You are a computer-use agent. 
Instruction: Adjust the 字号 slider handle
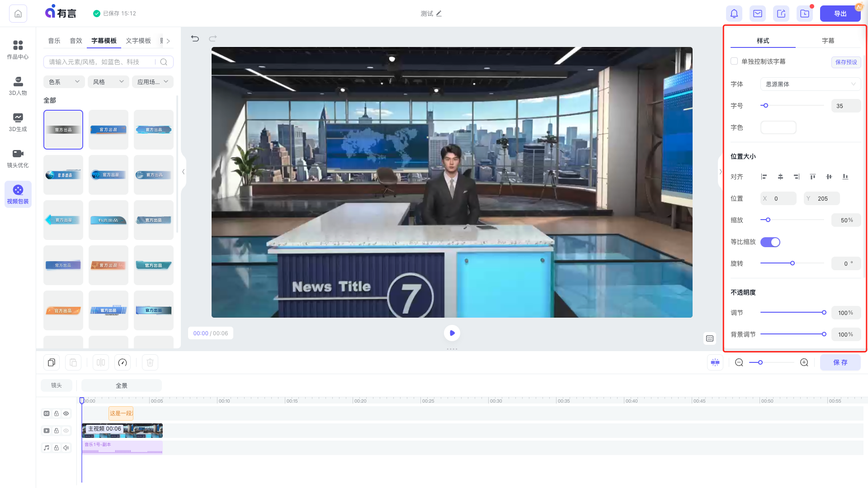pyautogui.click(x=765, y=105)
